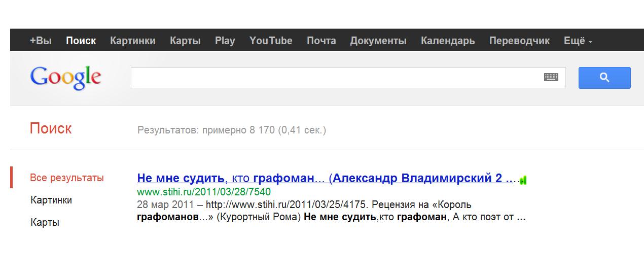Open Play in the top bar
644x274 pixels.
(x=225, y=41)
